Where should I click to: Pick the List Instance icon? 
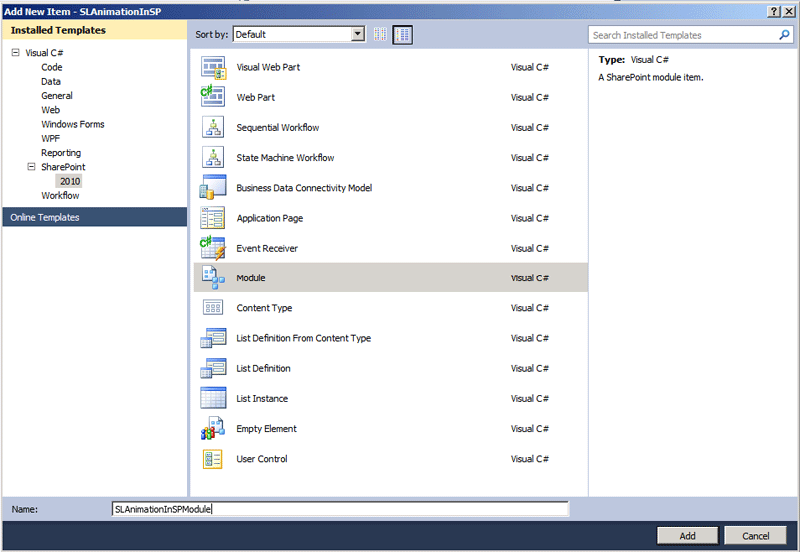(213, 398)
